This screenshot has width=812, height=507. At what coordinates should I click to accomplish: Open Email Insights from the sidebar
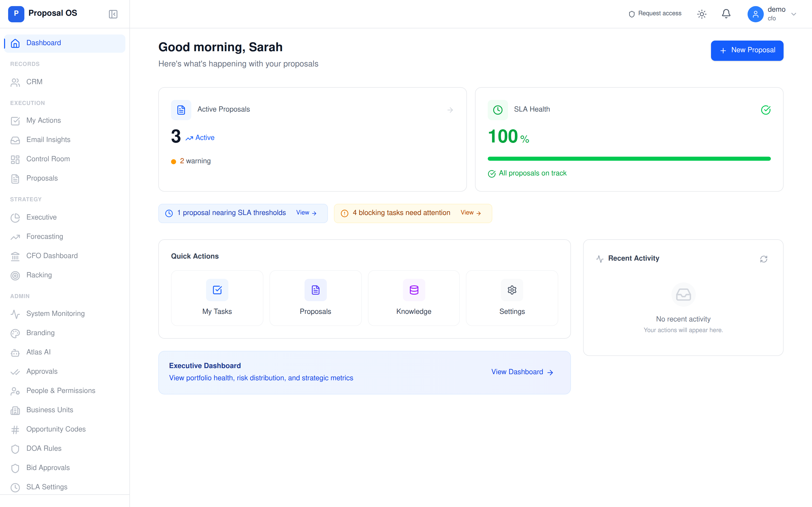[x=48, y=139]
